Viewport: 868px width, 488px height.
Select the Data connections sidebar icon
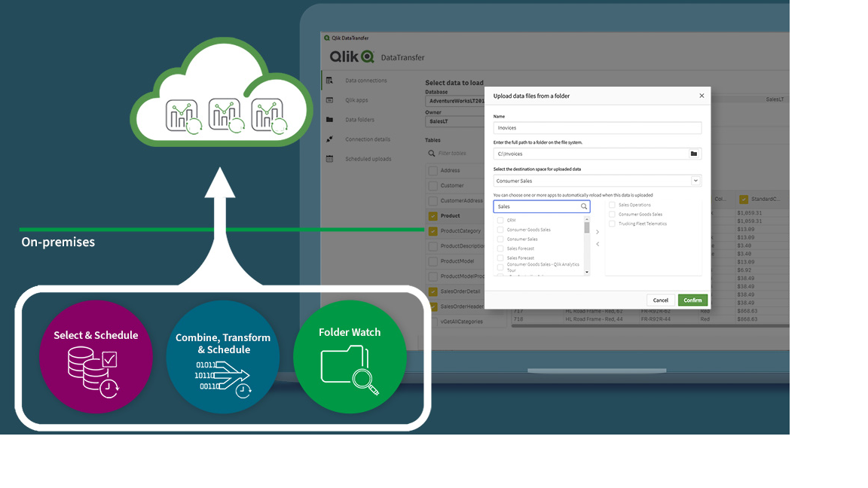click(x=329, y=80)
